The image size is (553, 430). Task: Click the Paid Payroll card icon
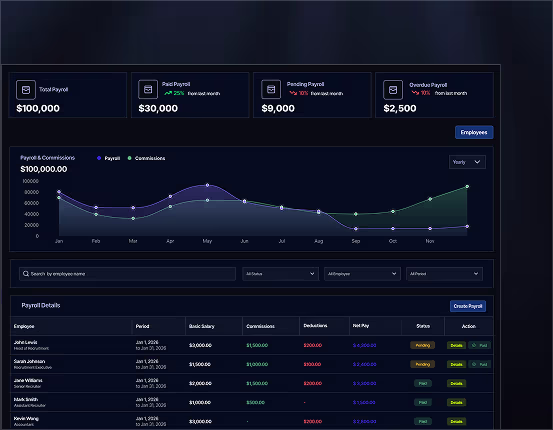(148, 89)
